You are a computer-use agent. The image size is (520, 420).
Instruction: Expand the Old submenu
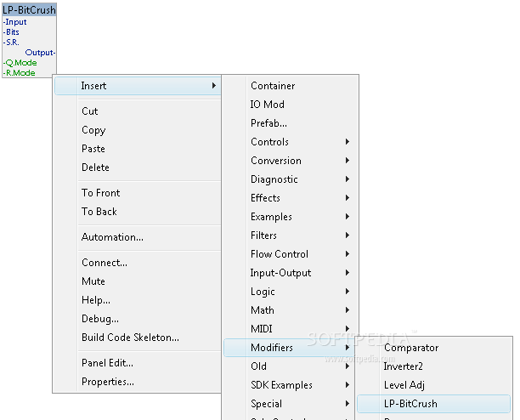click(289, 366)
